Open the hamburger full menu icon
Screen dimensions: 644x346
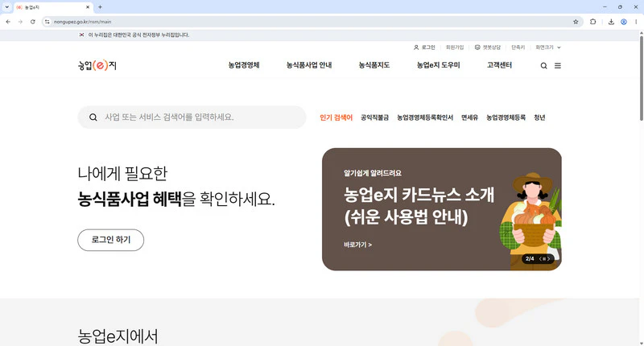point(558,66)
